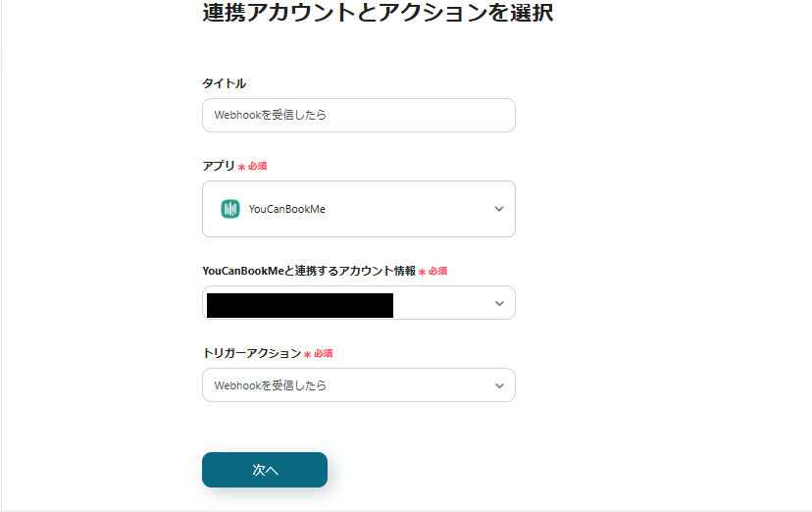Click the redacted account value
This screenshot has height=512, width=812.
(299, 304)
